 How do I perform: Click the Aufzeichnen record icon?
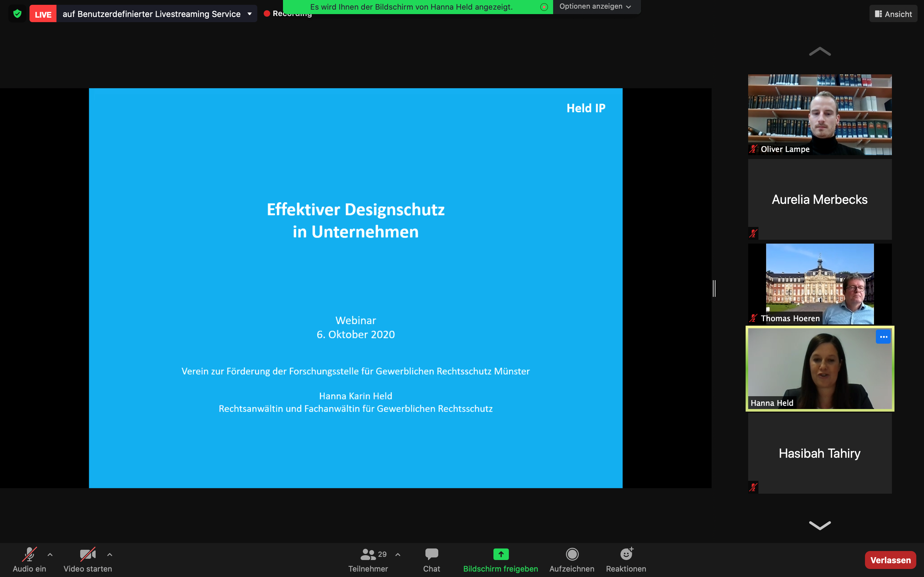[x=572, y=554]
